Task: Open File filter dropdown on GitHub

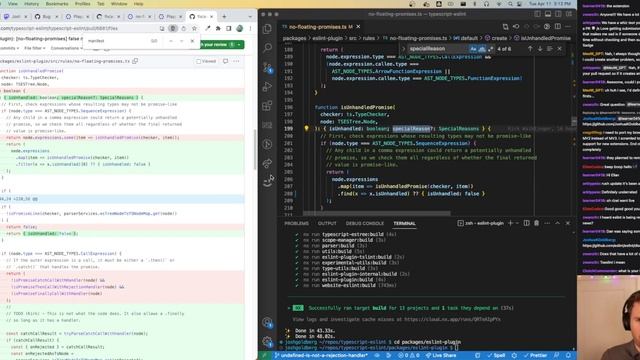Action: (x=34, y=48)
